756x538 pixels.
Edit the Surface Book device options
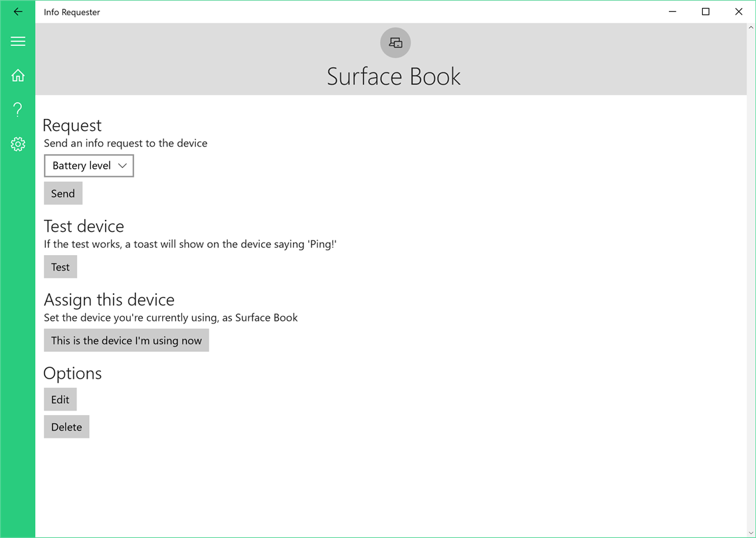point(60,400)
